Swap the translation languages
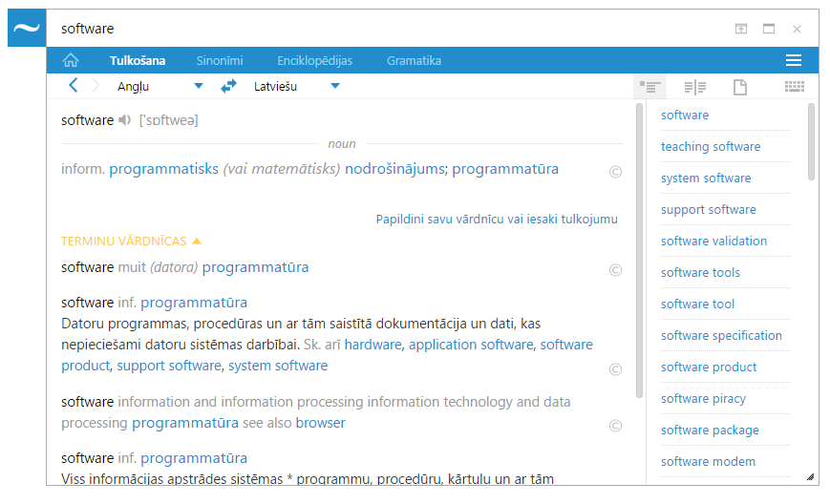Image resolution: width=830 pixels, height=504 pixels. coord(228,86)
